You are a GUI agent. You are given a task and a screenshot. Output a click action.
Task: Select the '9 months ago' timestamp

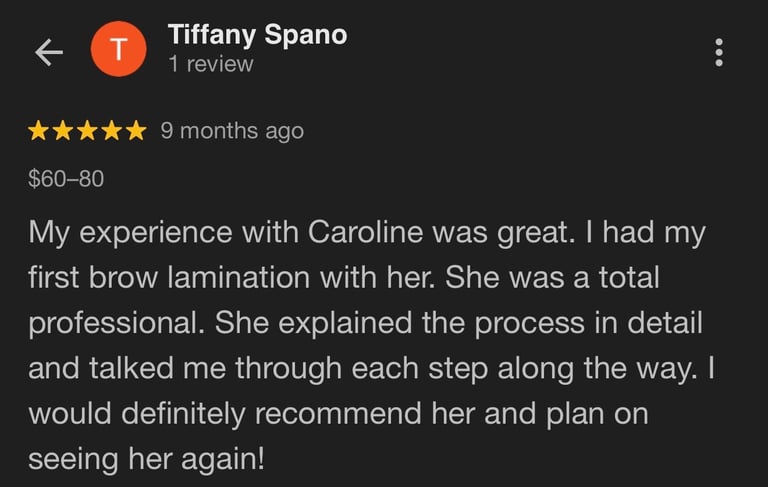[x=232, y=131]
